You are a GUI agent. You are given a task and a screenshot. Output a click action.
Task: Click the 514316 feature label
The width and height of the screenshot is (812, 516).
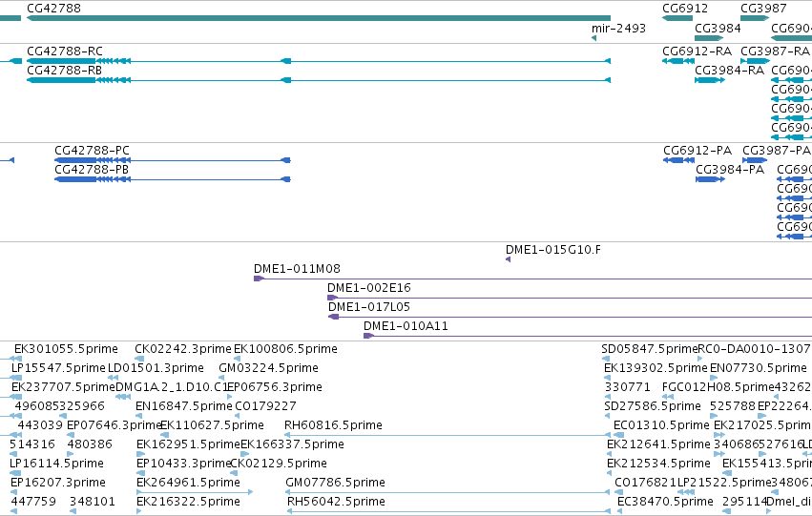click(32, 444)
